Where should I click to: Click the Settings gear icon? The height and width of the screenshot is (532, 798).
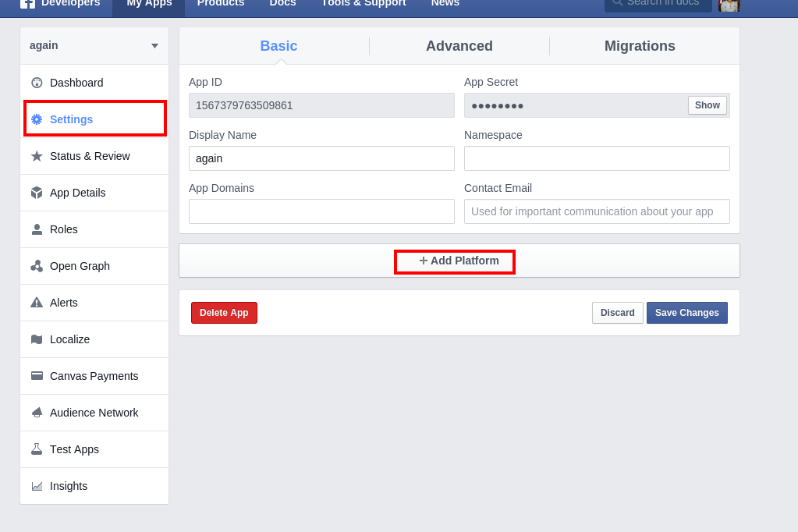37,119
